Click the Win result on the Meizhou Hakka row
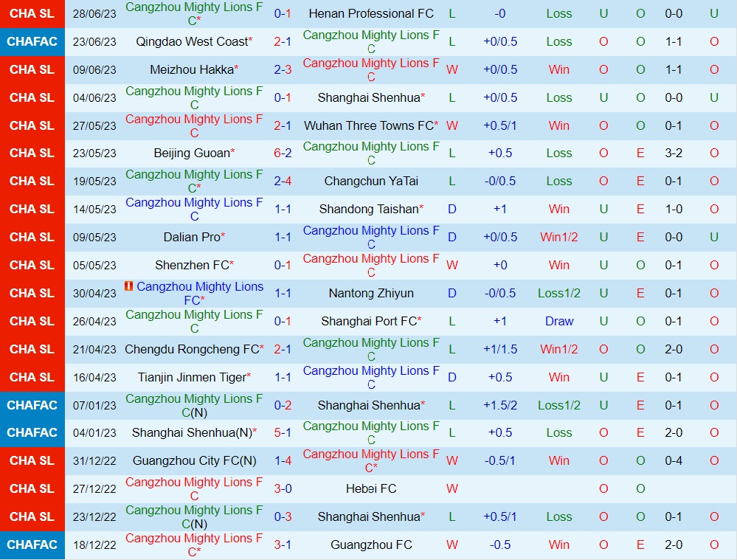The height and width of the screenshot is (560, 737). click(x=558, y=69)
